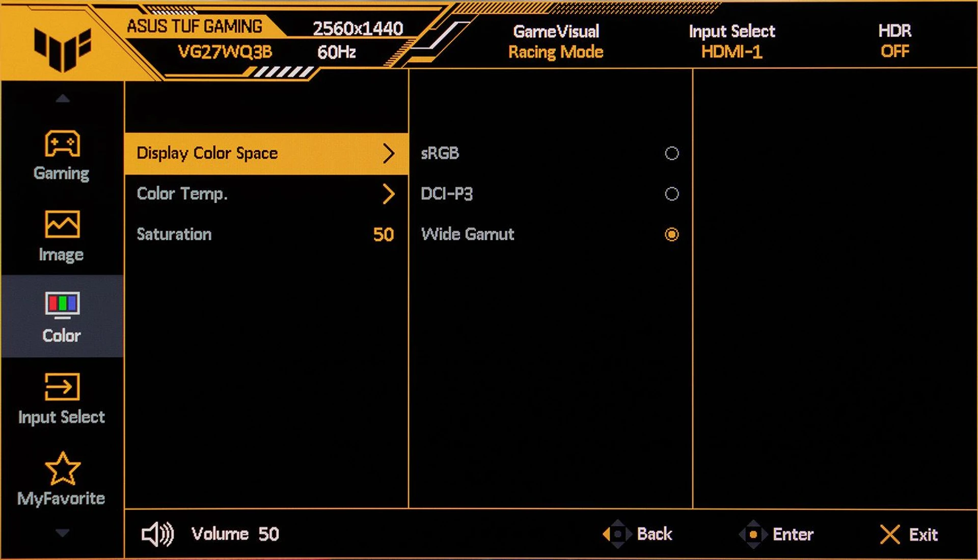
Task: Select the Wide Gamut radio button
Action: [x=672, y=234]
